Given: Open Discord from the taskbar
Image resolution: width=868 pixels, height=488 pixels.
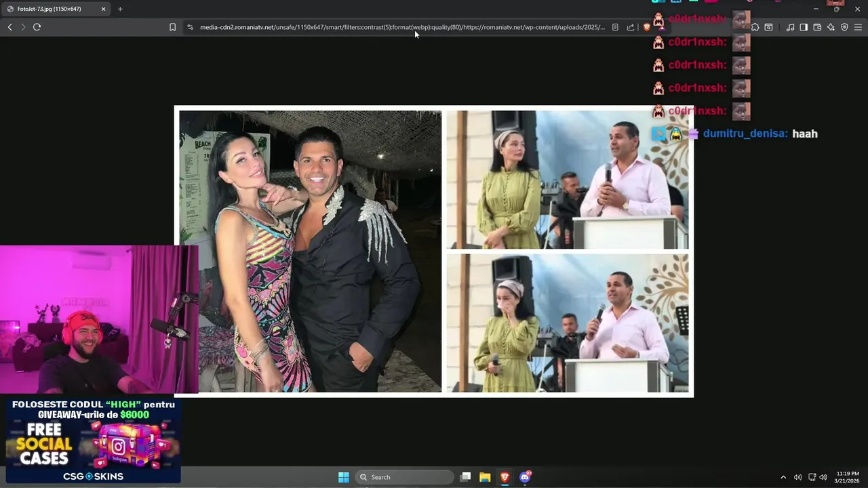Looking at the screenshot, I should (x=524, y=477).
